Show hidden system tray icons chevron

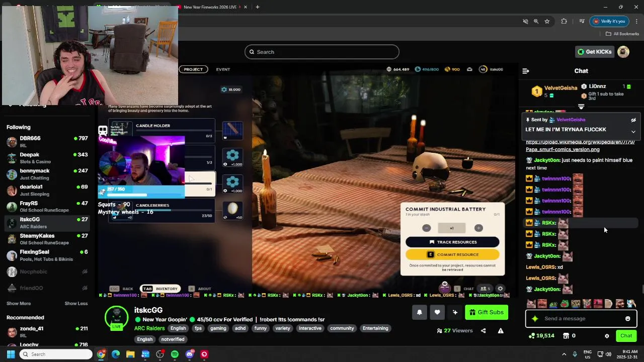(x=564, y=354)
